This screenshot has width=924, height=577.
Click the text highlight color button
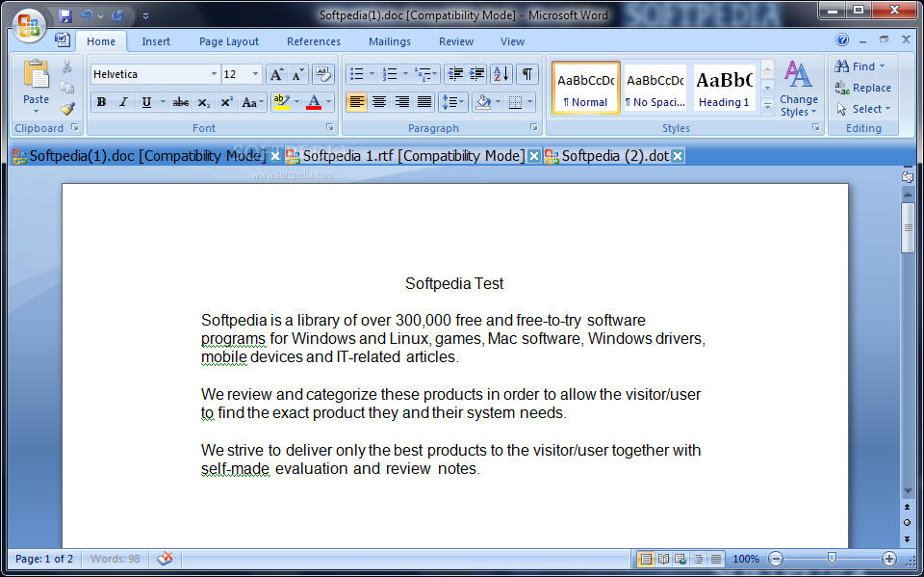[282, 102]
